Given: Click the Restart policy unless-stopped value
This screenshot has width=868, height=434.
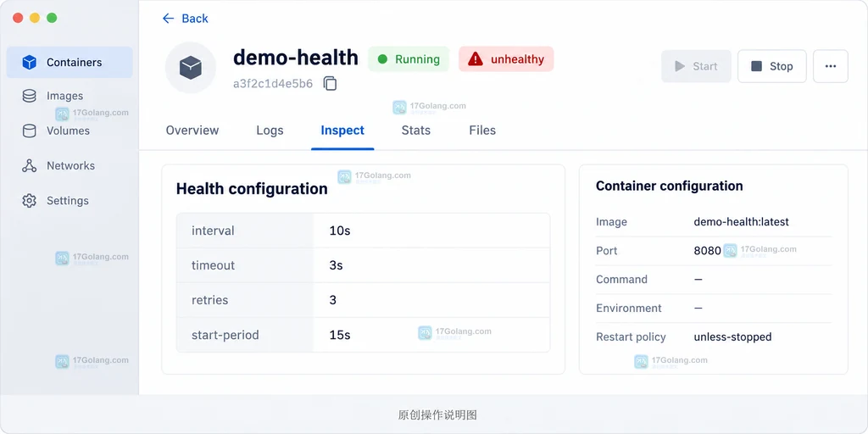Looking at the screenshot, I should click(733, 337).
